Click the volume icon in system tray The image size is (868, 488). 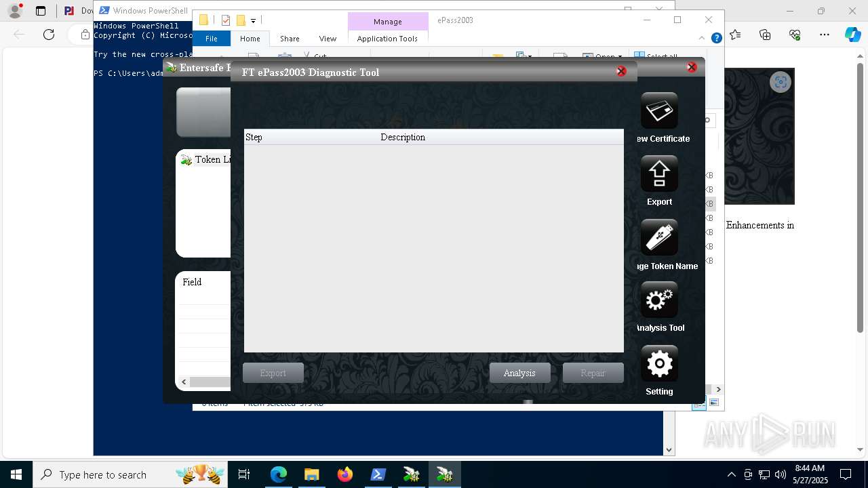click(x=780, y=474)
